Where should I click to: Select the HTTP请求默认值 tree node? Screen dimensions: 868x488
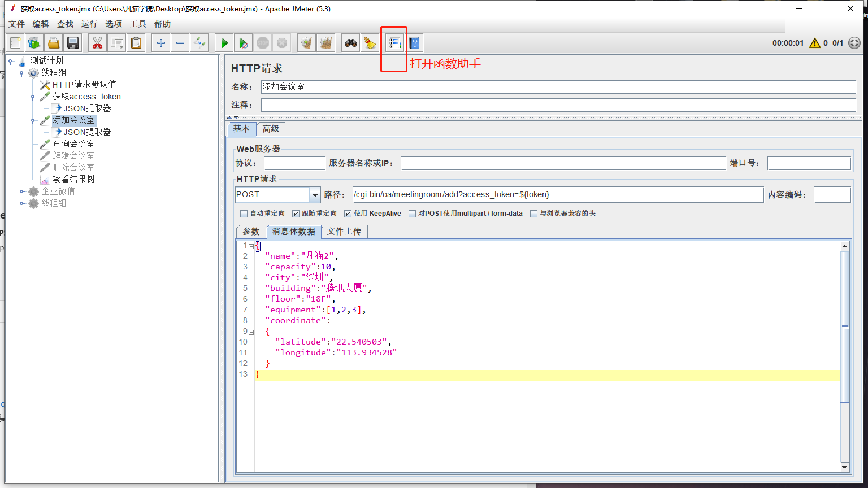click(x=84, y=85)
